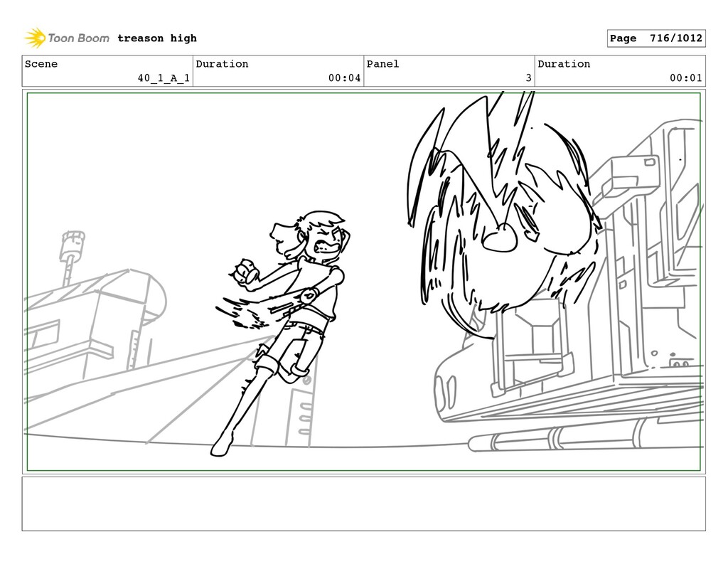This screenshot has width=728, height=564.
Task: Click the Toon Boom logo icon
Action: [x=35, y=38]
